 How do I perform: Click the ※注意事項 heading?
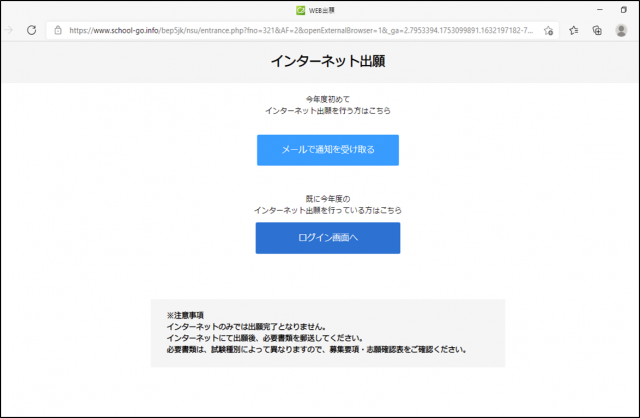tap(185, 315)
